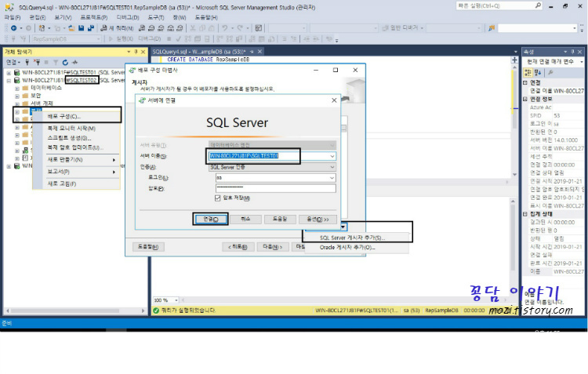Image resolution: width=588 pixels, height=374 pixels.
Task: Click the 도움말 button in connect dialog
Action: coord(280,219)
